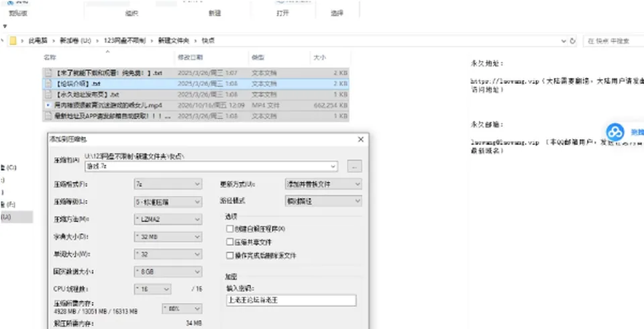This screenshot has width=644, height=329.
Task: Open the solid block size dropdown showing 8 GB
Action: 168,272
